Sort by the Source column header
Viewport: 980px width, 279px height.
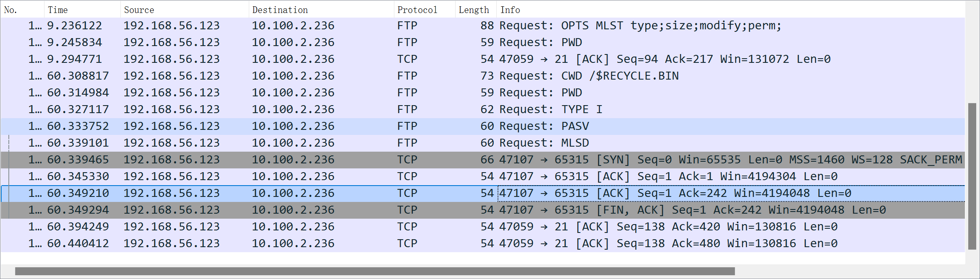(x=139, y=10)
